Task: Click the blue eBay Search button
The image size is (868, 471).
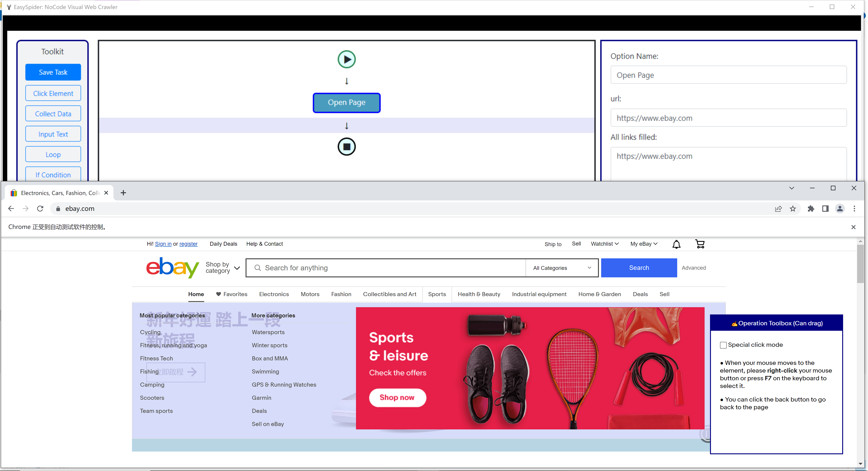Action: 639,268
